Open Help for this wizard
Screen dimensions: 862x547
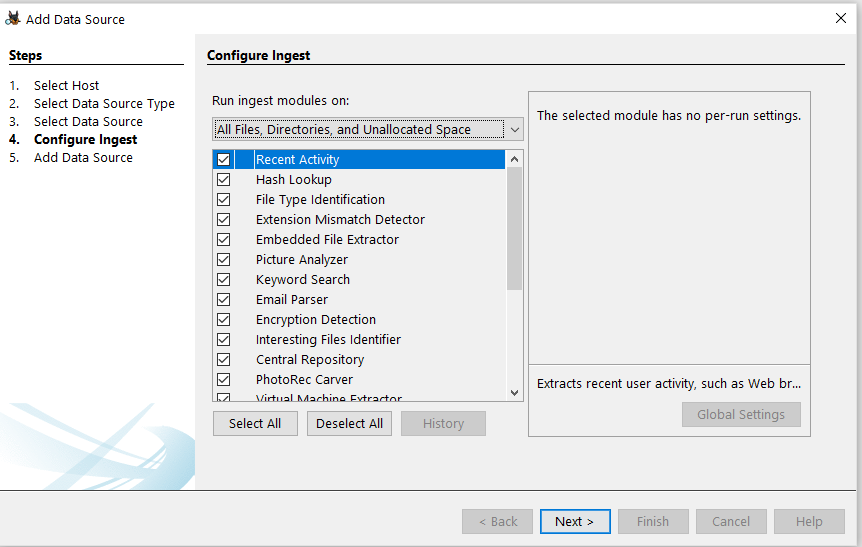(809, 521)
